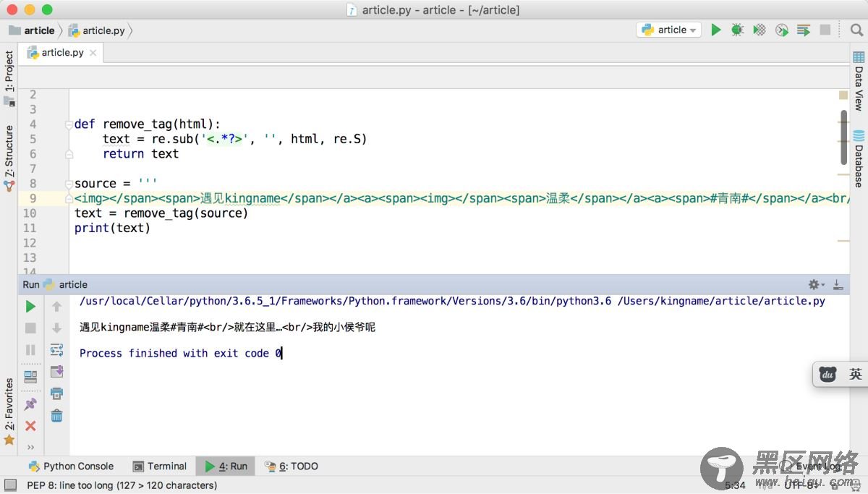This screenshot has width=868, height=494.
Task: Hide the Run panel with the download-arrow icon
Action: tap(838, 285)
